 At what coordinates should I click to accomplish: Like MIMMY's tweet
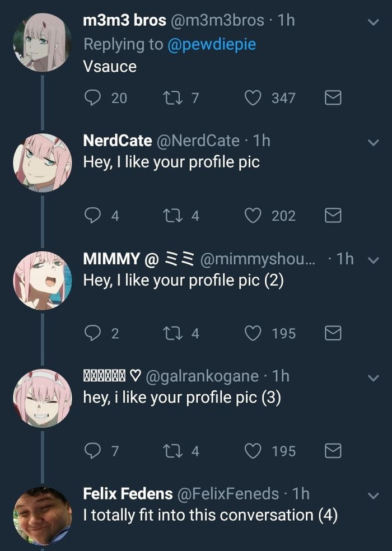coord(254,333)
